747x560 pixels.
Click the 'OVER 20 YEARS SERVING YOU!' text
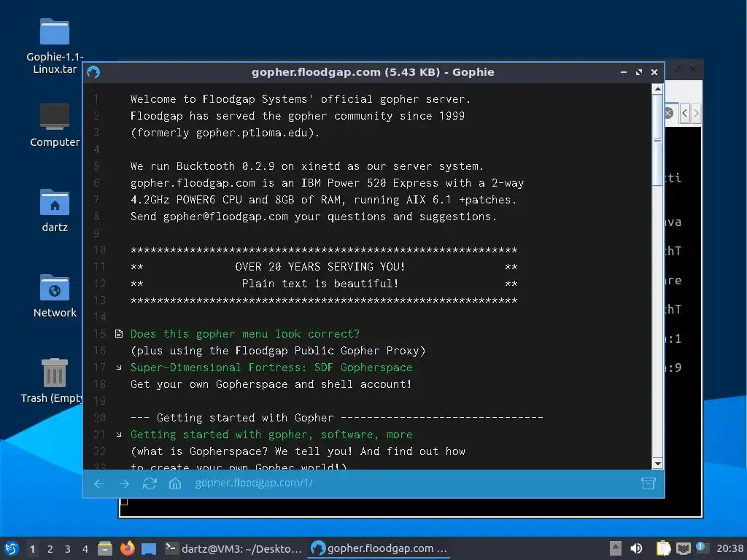pos(320,267)
